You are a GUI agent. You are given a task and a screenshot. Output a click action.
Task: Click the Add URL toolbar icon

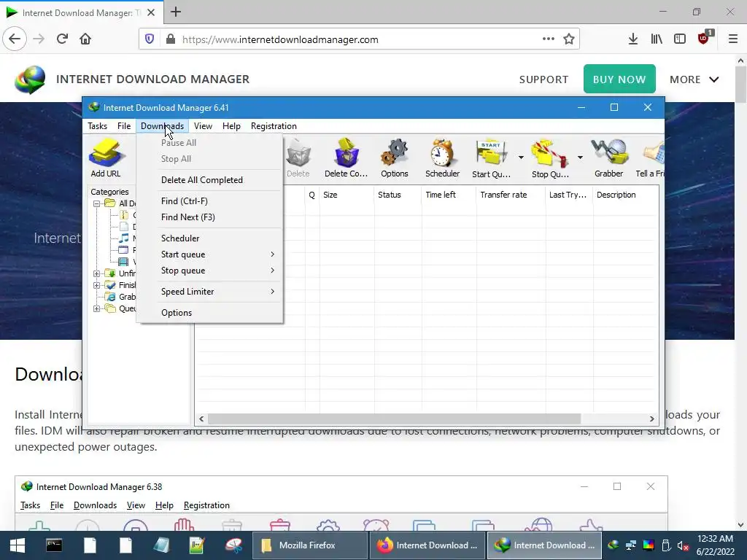[x=106, y=158]
